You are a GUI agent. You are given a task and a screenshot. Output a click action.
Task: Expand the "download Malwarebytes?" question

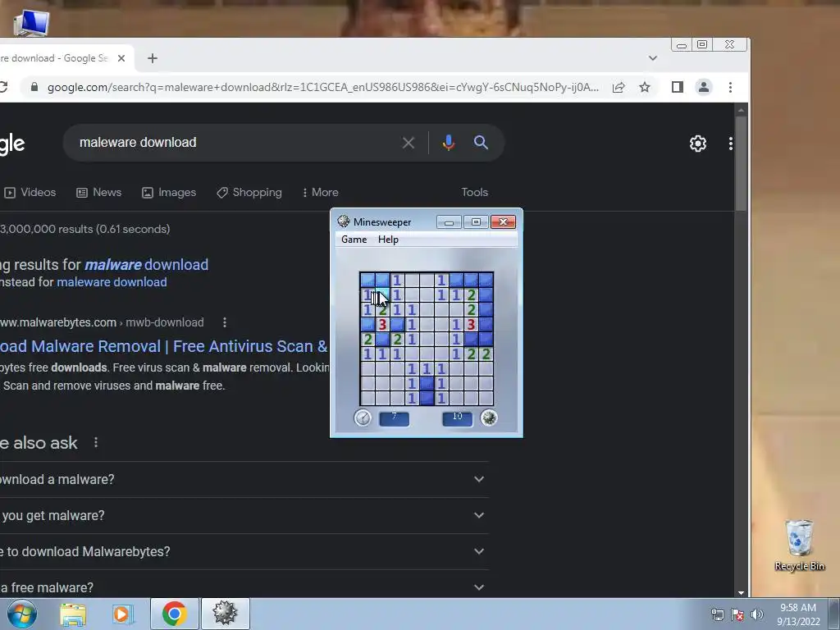(x=244, y=551)
